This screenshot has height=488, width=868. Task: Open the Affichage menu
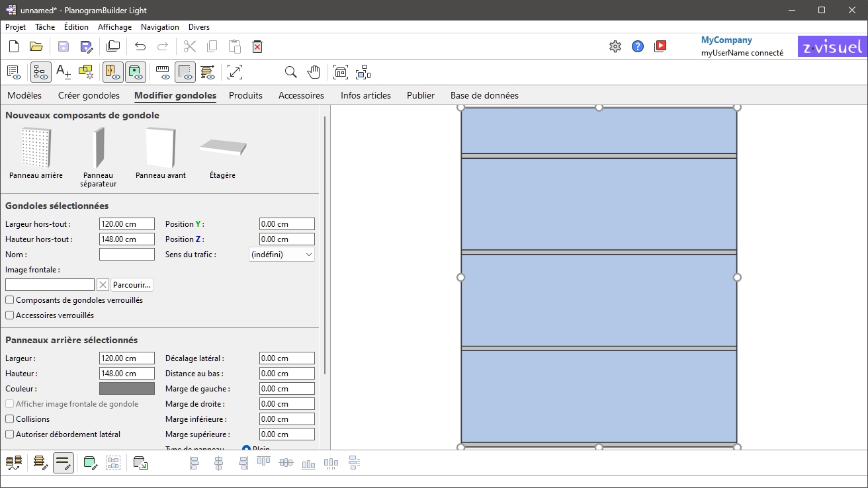114,27
